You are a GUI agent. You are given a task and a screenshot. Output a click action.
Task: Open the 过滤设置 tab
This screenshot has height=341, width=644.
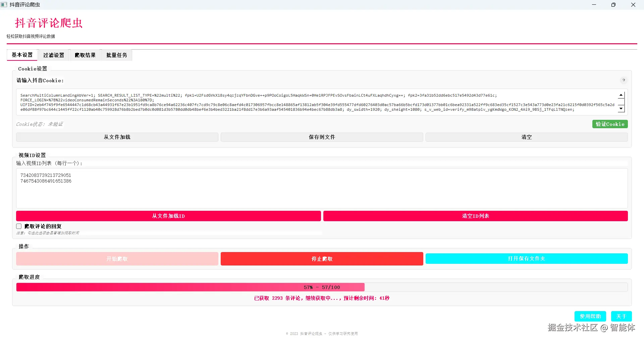tap(54, 55)
